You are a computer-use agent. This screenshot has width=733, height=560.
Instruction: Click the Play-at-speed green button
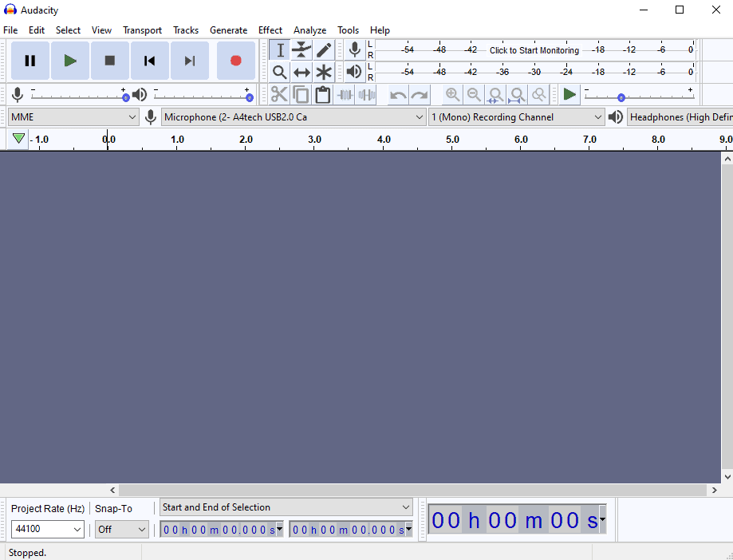coord(569,94)
